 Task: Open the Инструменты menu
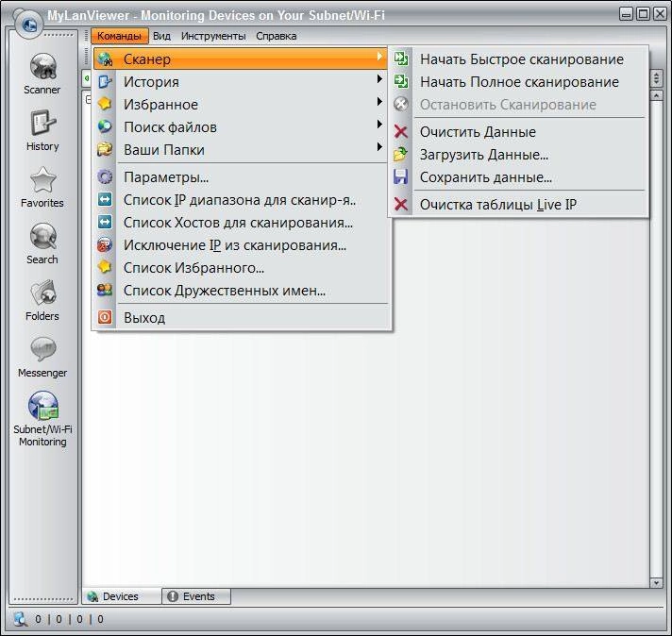tap(213, 36)
